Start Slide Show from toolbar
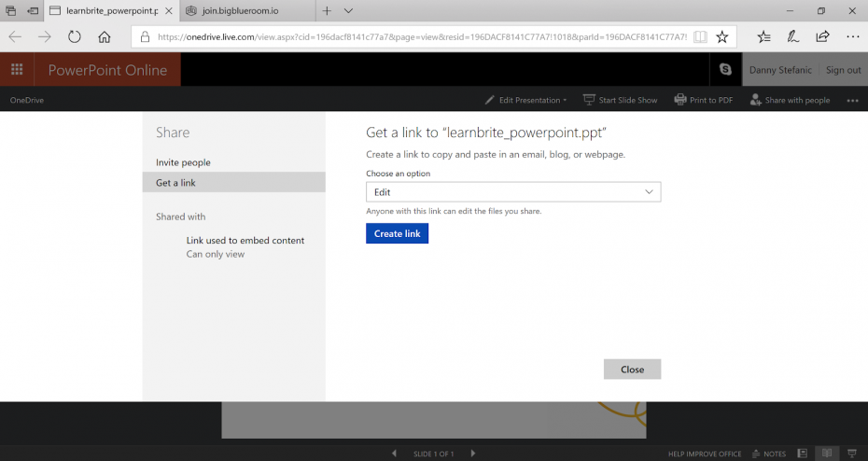868x461 pixels. (x=620, y=100)
